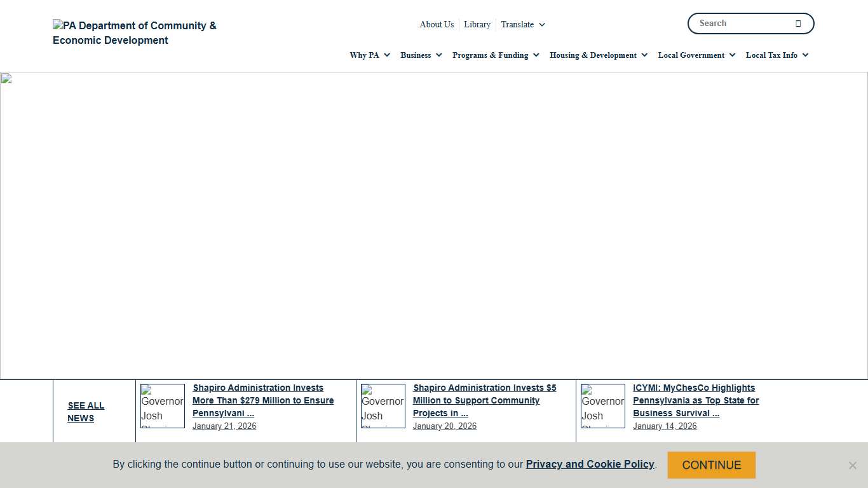868x488 pixels.
Task: Open the PA DCED logo homepage
Action: [x=135, y=33]
